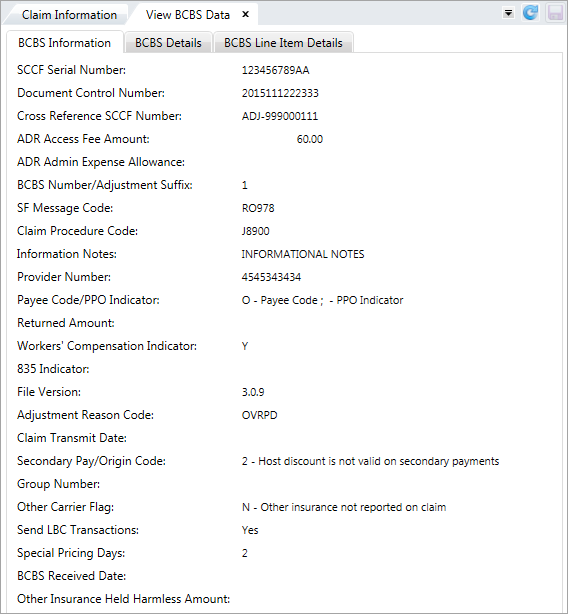Close the View BCBS Data tab
The width and height of the screenshot is (568, 614).
[x=245, y=14]
